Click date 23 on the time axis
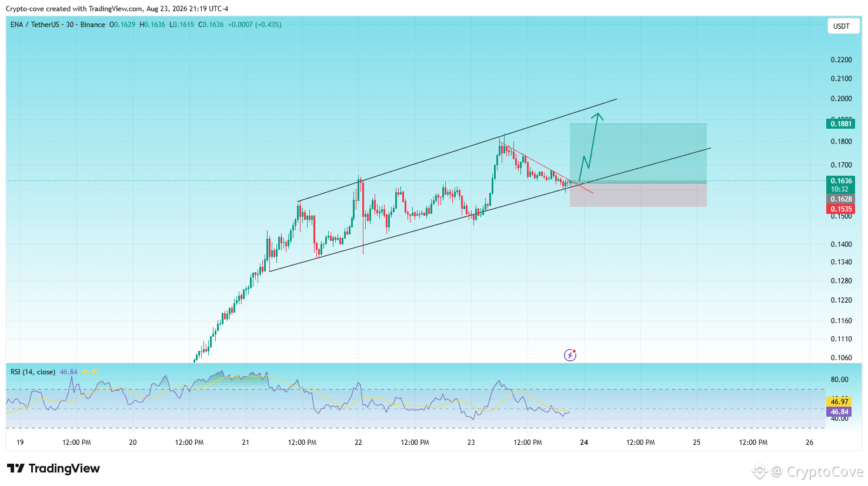868x486 pixels. [x=471, y=443]
